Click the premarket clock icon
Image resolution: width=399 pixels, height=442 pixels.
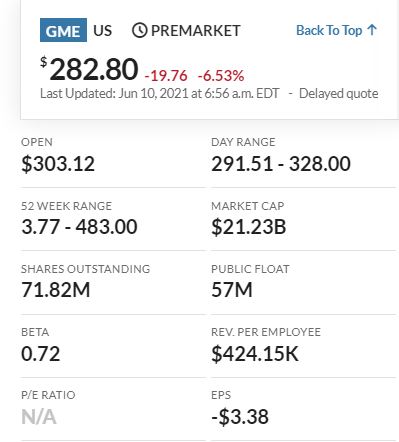[139, 30]
